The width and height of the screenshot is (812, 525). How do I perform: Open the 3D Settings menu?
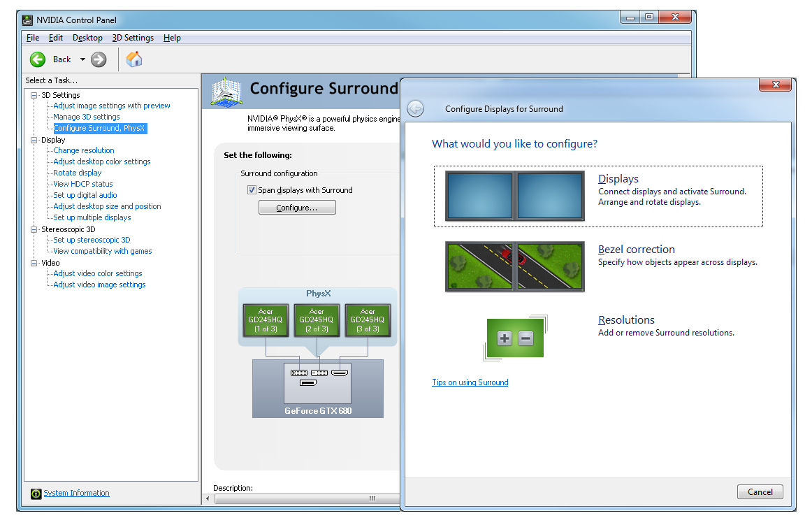[x=133, y=38]
